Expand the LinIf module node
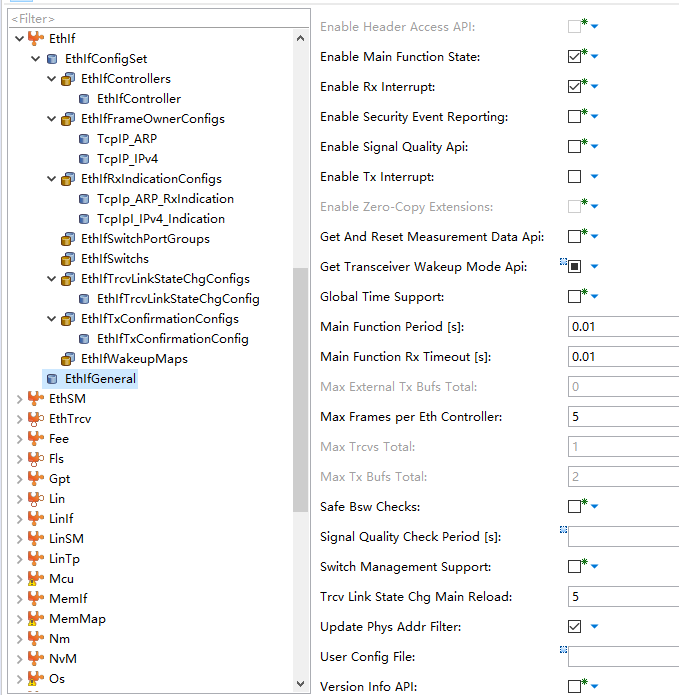 point(19,519)
